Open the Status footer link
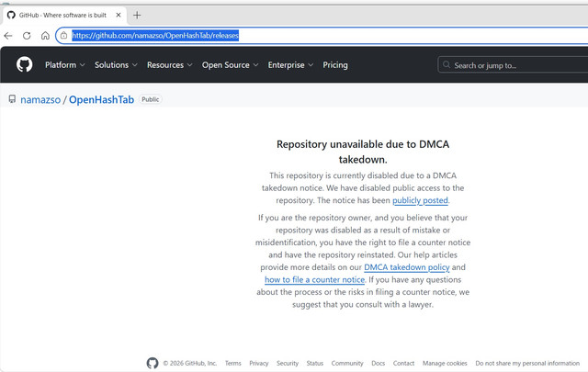This screenshot has width=588, height=372. [x=314, y=363]
